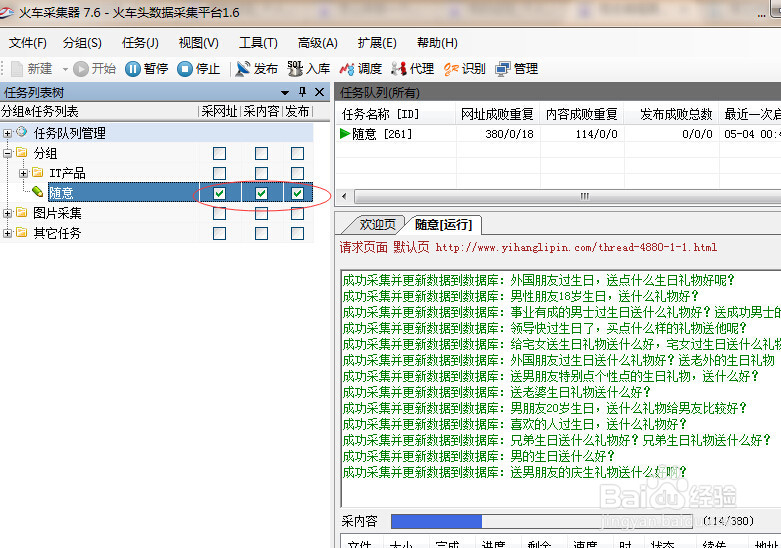Image resolution: width=781 pixels, height=548 pixels.
Task: Open the dropdown arrow beside 新建
Action: (65, 69)
